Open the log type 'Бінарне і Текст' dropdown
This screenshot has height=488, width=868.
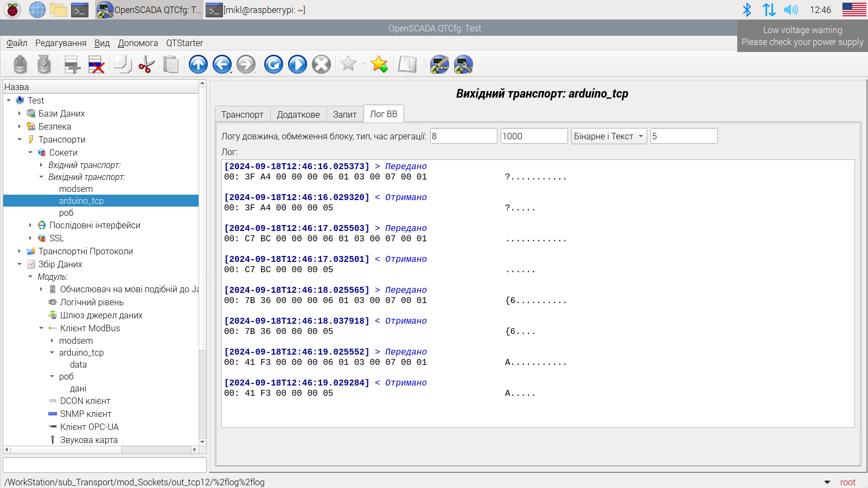click(609, 136)
